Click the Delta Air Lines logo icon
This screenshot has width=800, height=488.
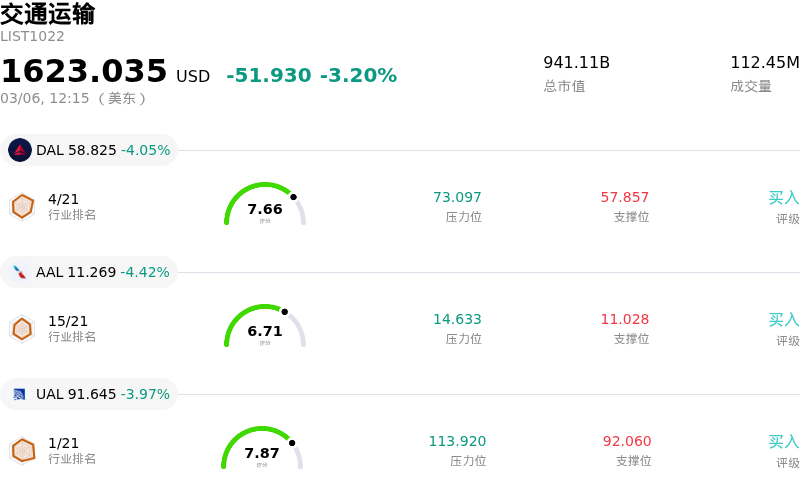point(20,150)
